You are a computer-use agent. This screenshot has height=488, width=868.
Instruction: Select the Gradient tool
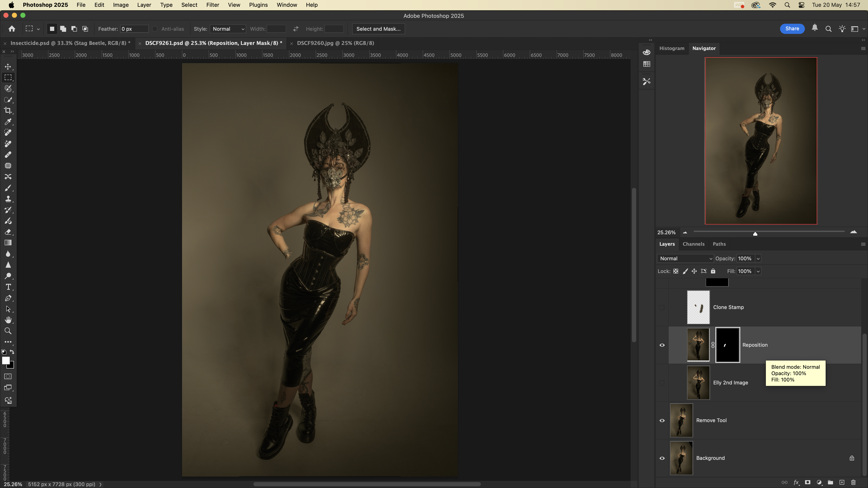[x=8, y=243]
